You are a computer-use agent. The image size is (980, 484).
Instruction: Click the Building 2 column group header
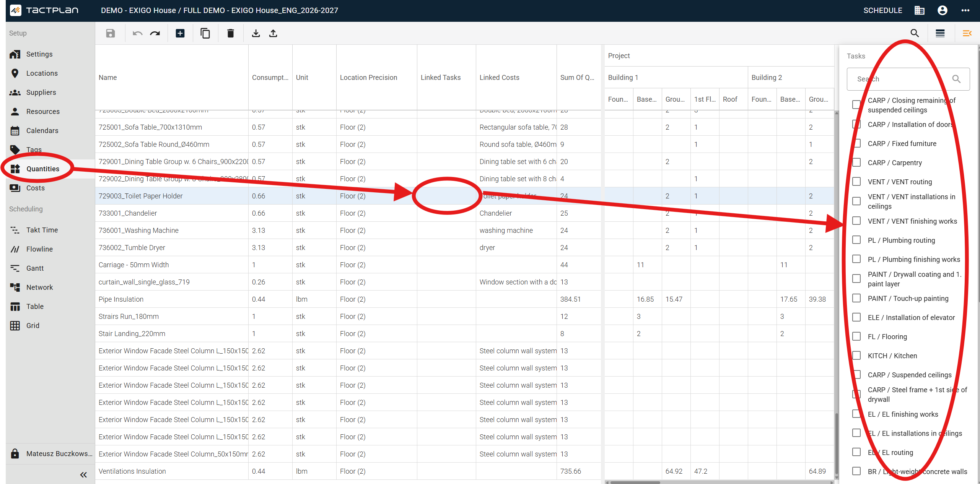coord(791,77)
